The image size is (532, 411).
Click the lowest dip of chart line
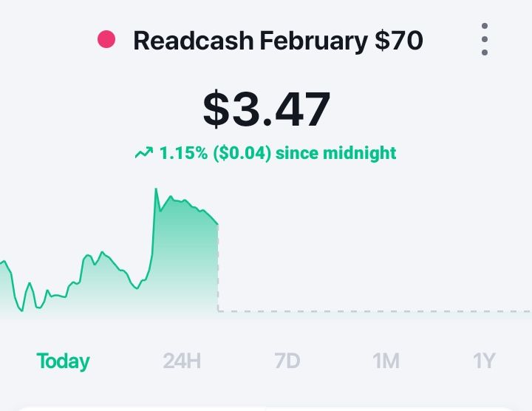pyautogui.click(x=22, y=310)
